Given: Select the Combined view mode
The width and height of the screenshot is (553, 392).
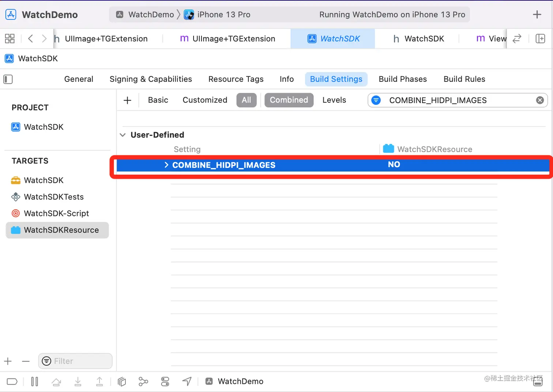Looking at the screenshot, I should pyautogui.click(x=289, y=100).
